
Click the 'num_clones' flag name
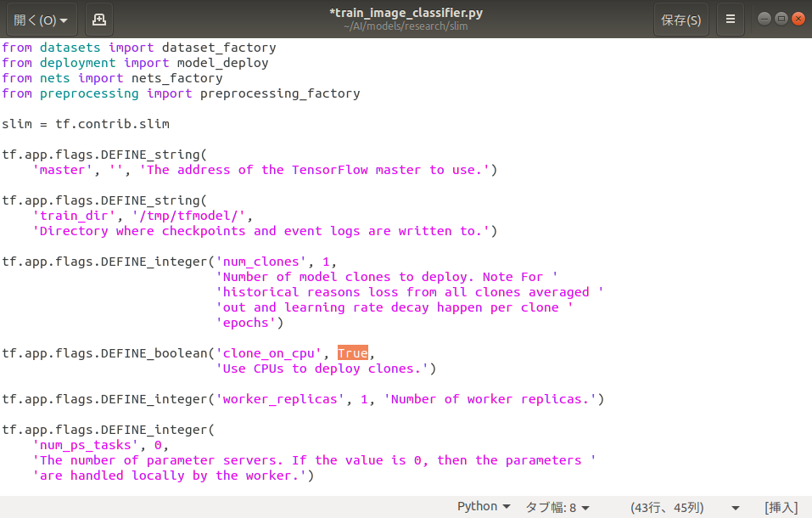(x=261, y=262)
